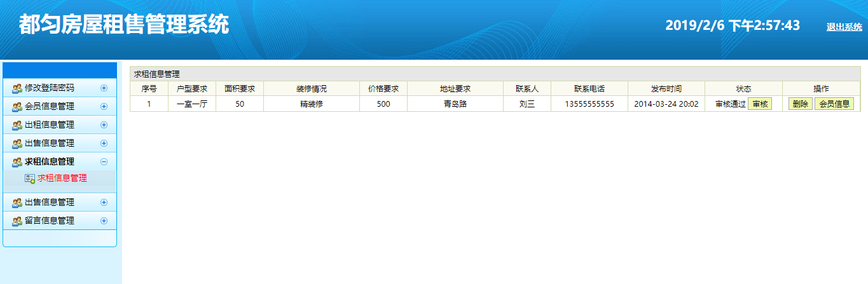Click the phone number 13555555555
Image resolution: width=868 pixels, height=284 pixels.
click(589, 104)
